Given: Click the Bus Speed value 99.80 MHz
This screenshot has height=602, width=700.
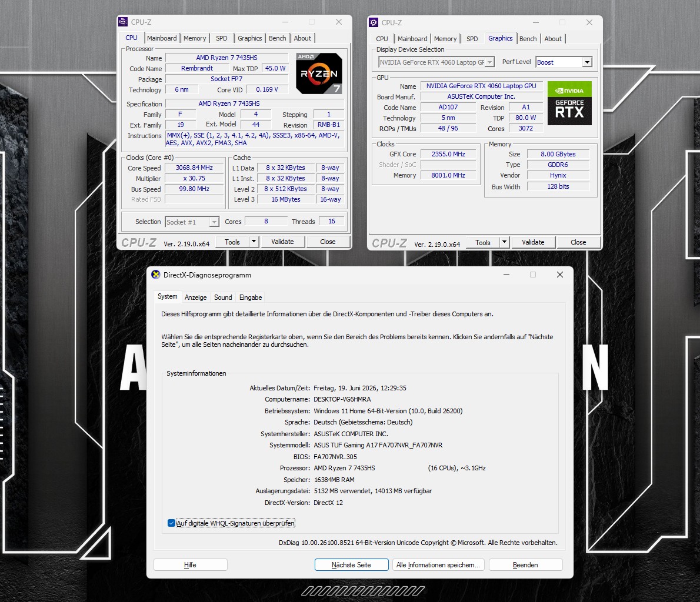Looking at the screenshot, I should [x=194, y=189].
